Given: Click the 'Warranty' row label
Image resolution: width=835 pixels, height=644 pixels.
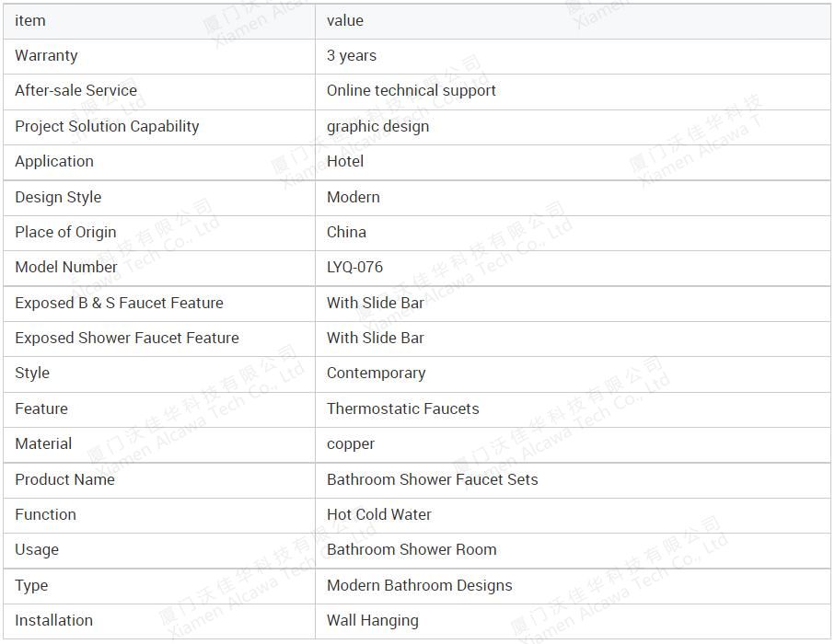Looking at the screenshot, I should [x=46, y=56].
